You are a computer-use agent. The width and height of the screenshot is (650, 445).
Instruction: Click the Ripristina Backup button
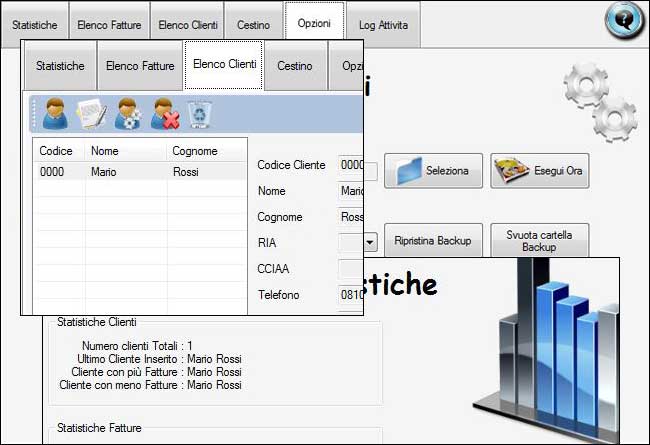pos(433,241)
